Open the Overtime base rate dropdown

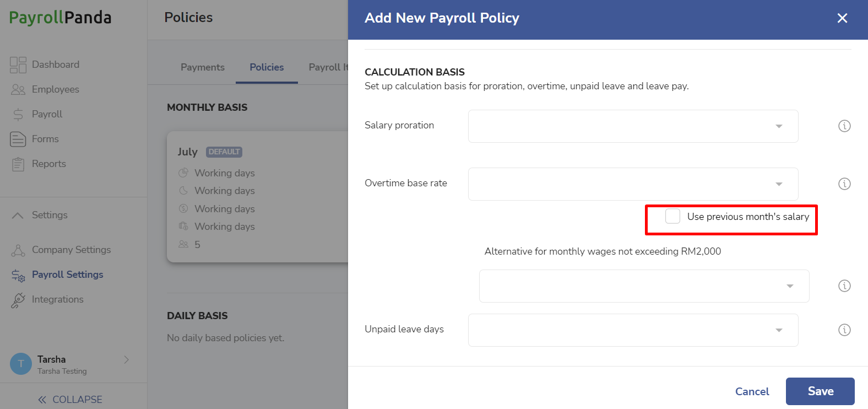point(633,184)
